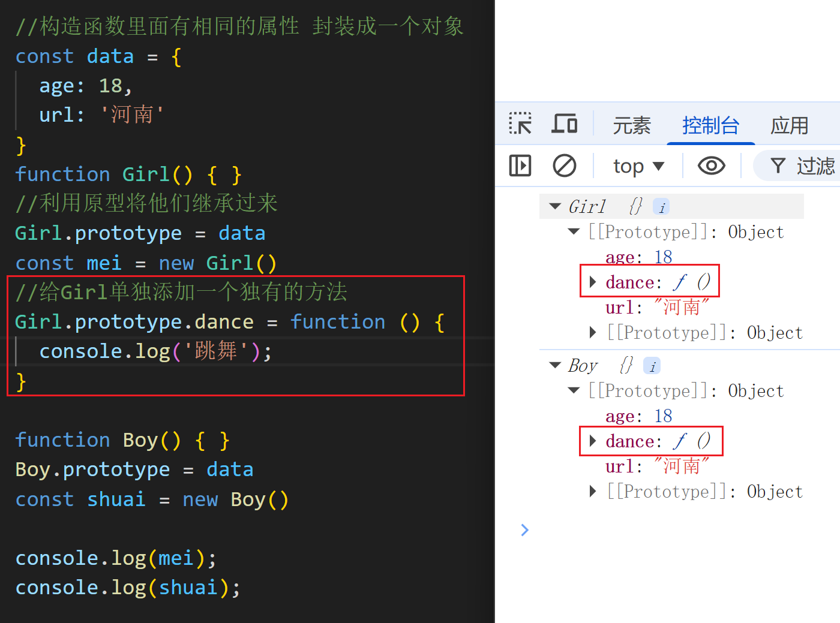Clear console with the ban icon
This screenshot has height=623, width=840.
(564, 165)
